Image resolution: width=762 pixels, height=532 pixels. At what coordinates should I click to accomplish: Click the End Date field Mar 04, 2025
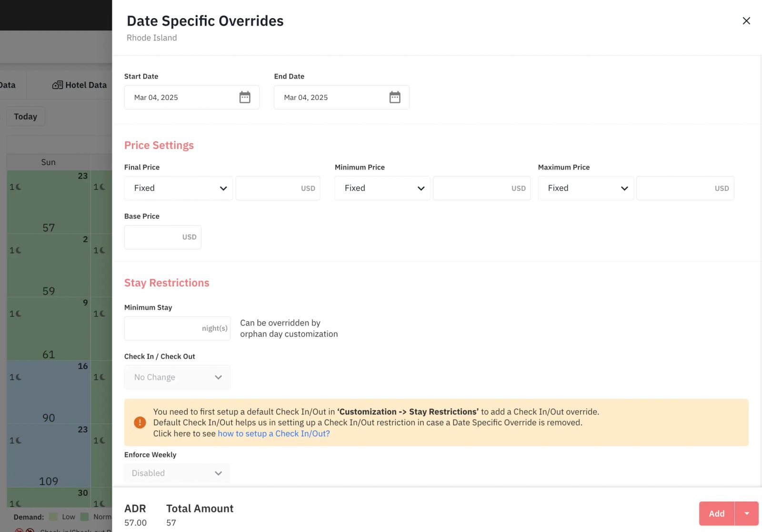point(341,98)
